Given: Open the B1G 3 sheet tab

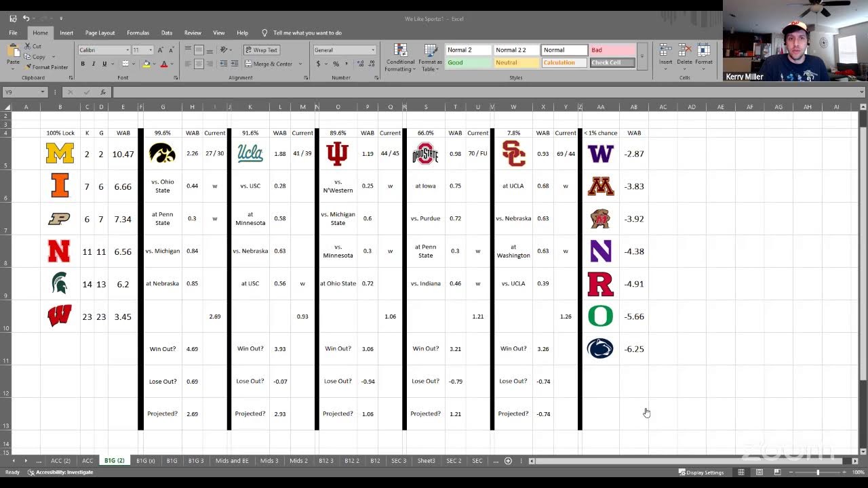Looking at the screenshot, I should tap(195, 461).
